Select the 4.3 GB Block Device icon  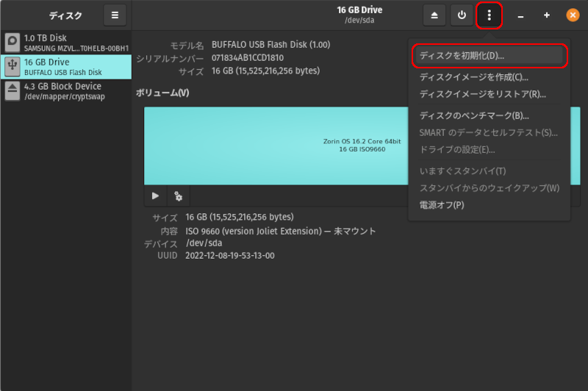click(x=12, y=90)
